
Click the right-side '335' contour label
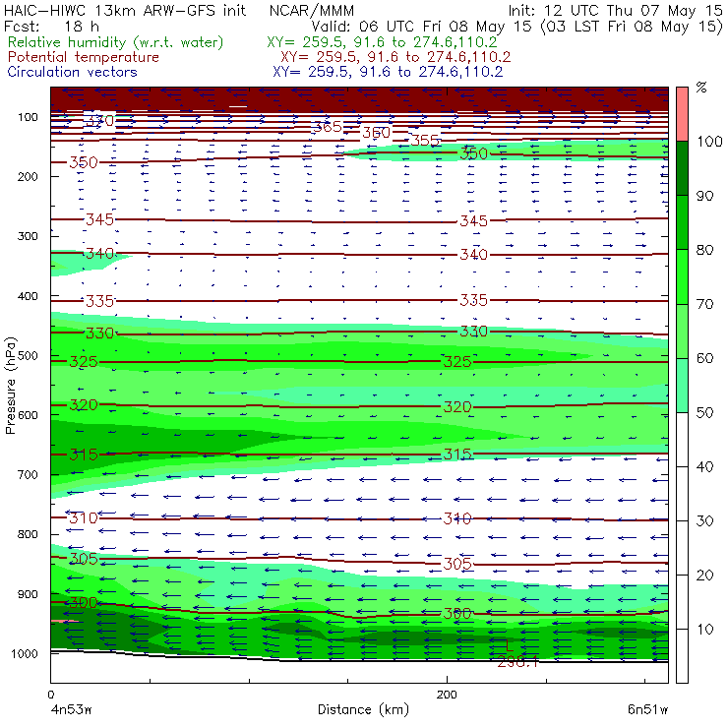pyautogui.click(x=473, y=300)
